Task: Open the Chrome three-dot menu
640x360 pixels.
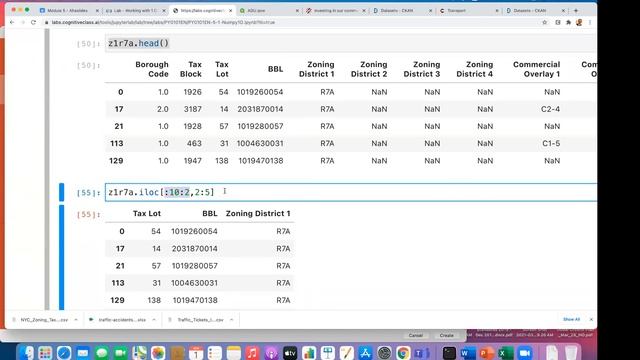Action: [x=590, y=22]
